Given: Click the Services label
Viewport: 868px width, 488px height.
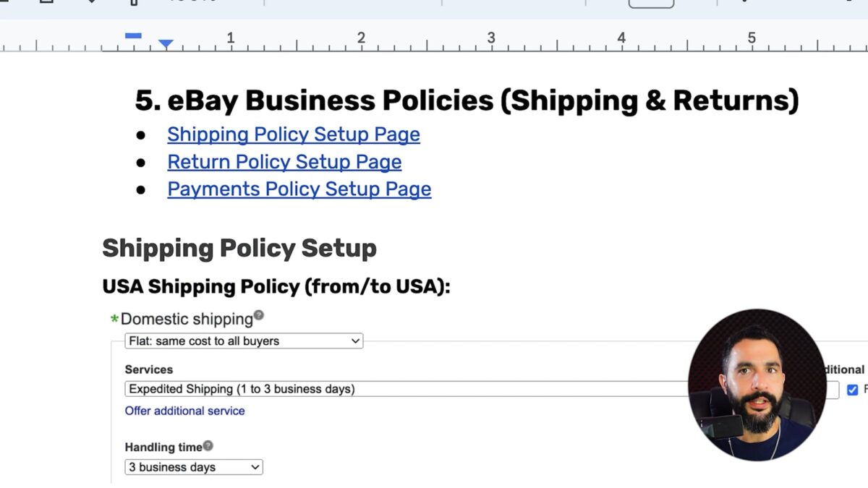Looking at the screenshot, I should [149, 369].
